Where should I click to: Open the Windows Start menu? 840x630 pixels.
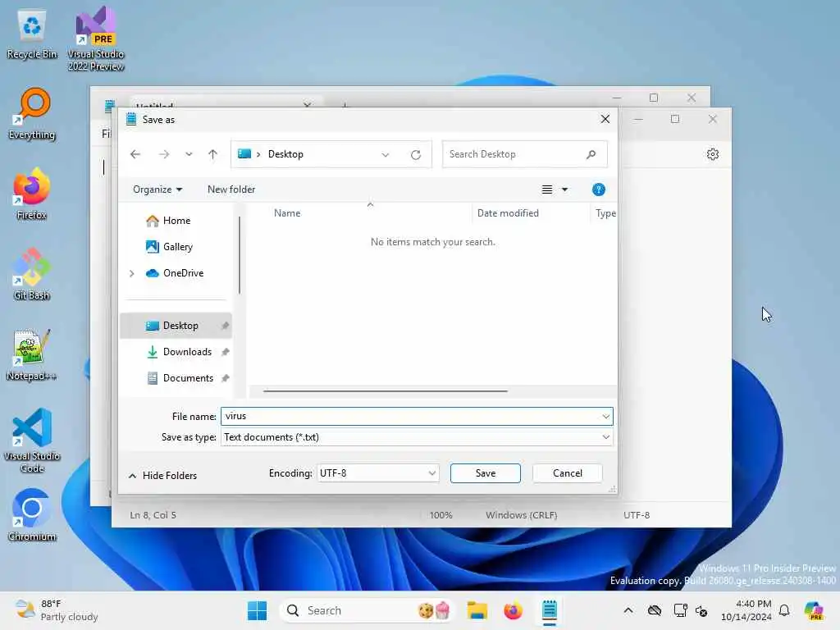[257, 610]
